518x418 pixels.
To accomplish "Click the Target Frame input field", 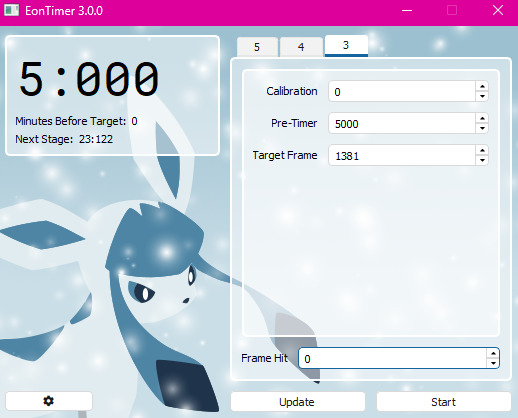I will pos(402,155).
